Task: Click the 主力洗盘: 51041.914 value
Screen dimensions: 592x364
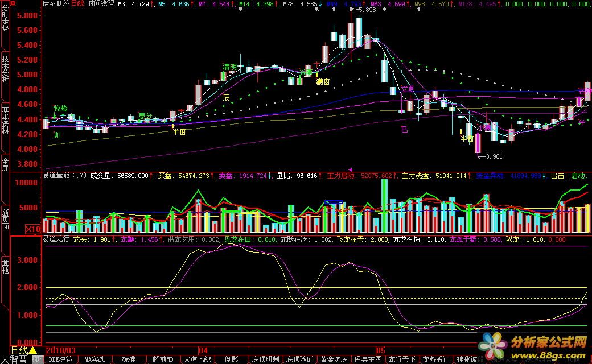Action: (x=437, y=176)
